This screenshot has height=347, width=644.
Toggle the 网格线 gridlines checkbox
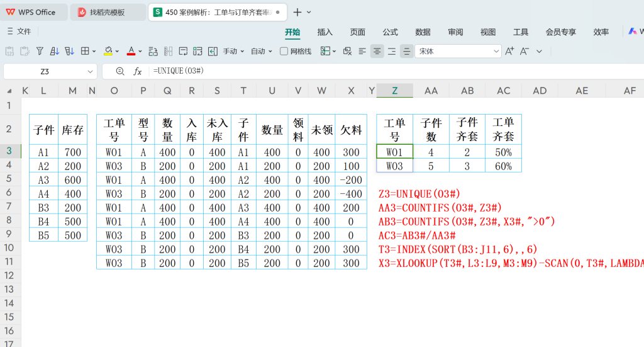[x=284, y=52]
